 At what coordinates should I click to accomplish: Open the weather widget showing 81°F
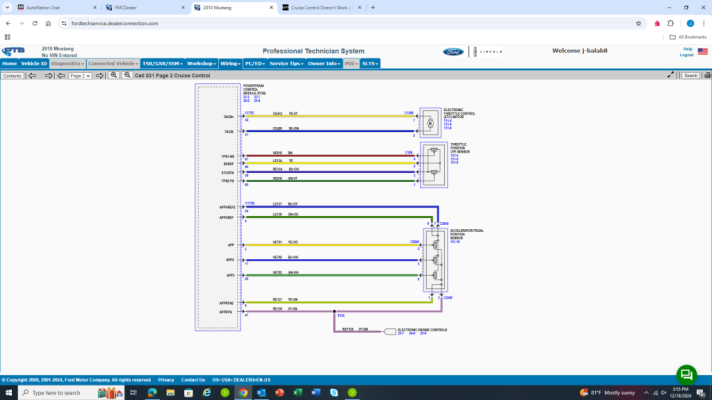607,393
